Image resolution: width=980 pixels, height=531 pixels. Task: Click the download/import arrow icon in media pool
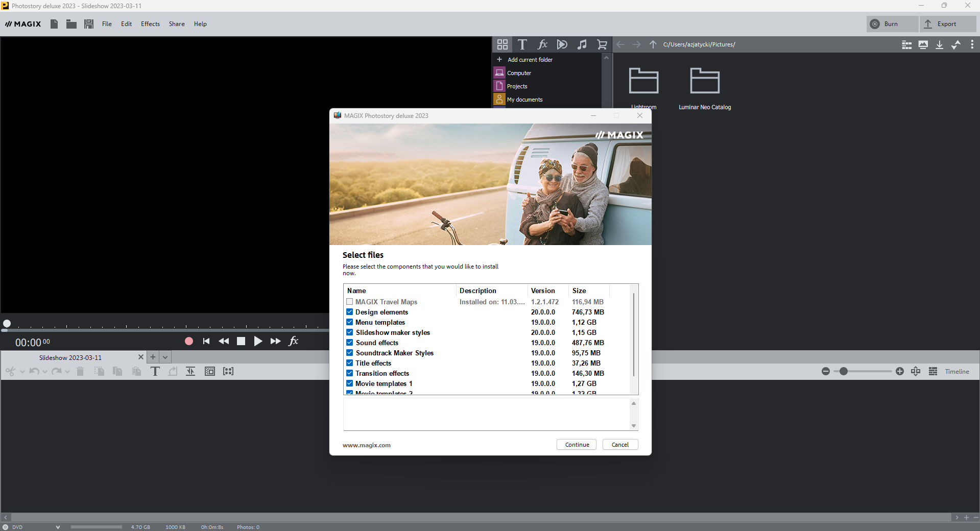pos(940,44)
